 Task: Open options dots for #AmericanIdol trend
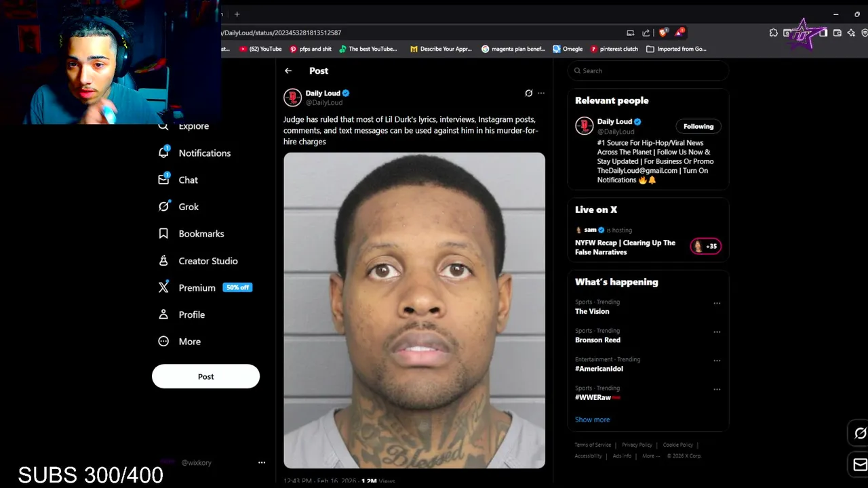pos(717,361)
